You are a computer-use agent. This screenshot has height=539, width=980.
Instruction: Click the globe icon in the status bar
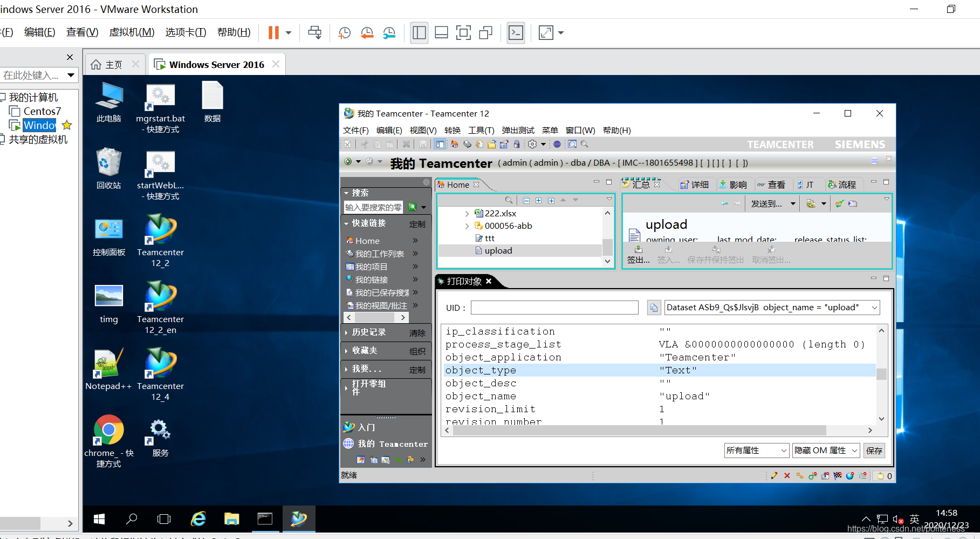point(850,475)
